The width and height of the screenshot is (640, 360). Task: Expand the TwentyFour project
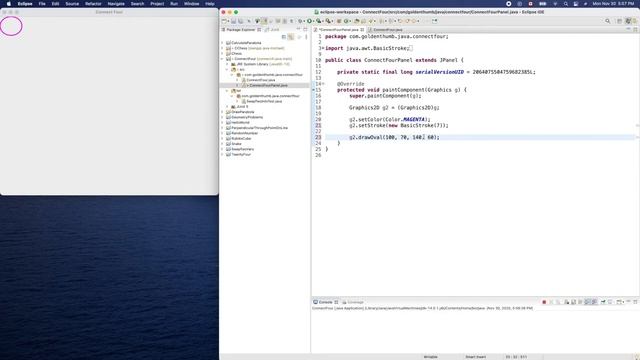coord(223,154)
